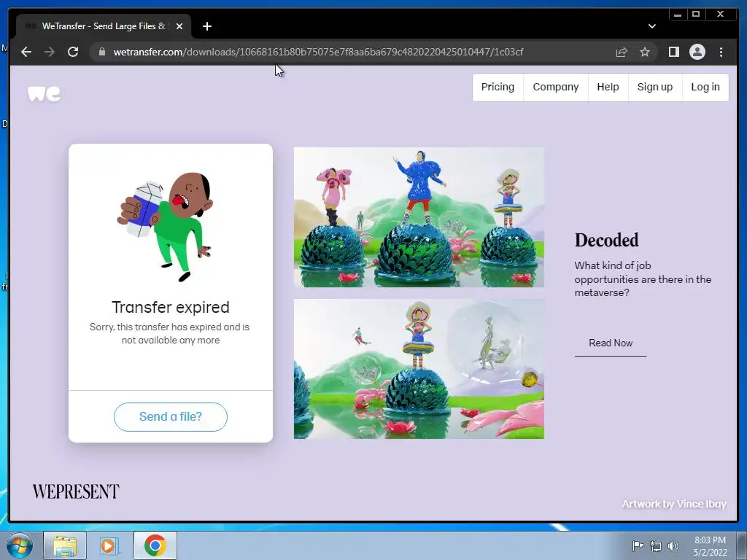
Task: Expand the tab search chevron
Action: [651, 26]
